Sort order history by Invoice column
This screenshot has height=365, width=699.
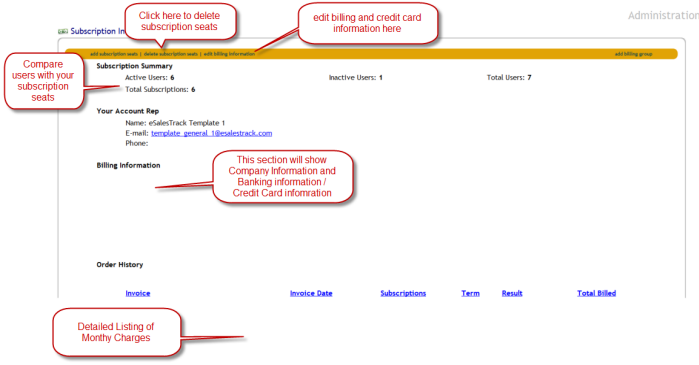138,293
